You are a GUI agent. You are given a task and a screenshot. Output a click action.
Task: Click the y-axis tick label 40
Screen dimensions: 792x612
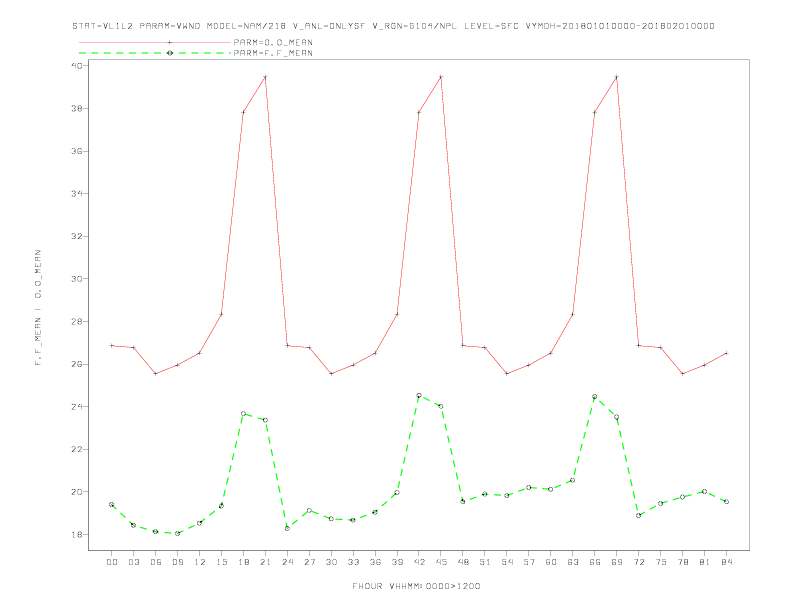[78, 66]
